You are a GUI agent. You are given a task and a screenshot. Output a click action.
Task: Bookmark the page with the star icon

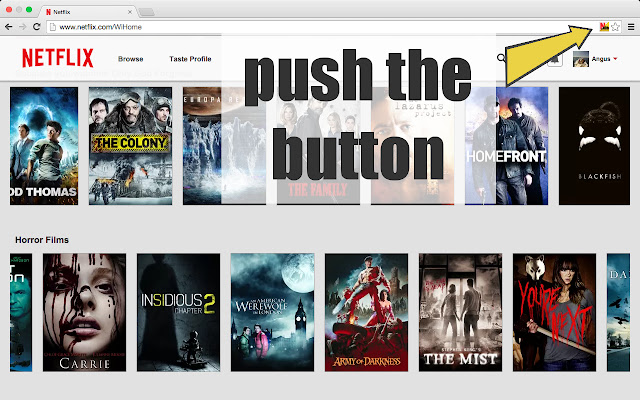[x=616, y=27]
